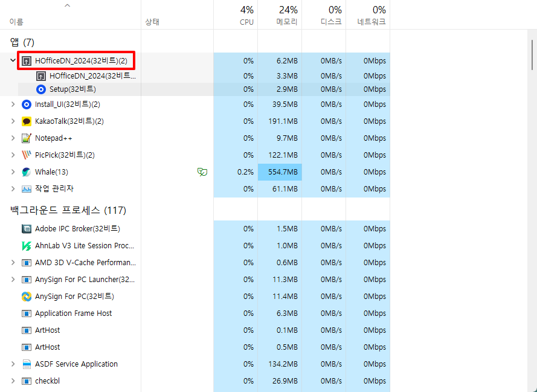
Task: Sort by the CPU column header
Action: pyautogui.click(x=236, y=14)
